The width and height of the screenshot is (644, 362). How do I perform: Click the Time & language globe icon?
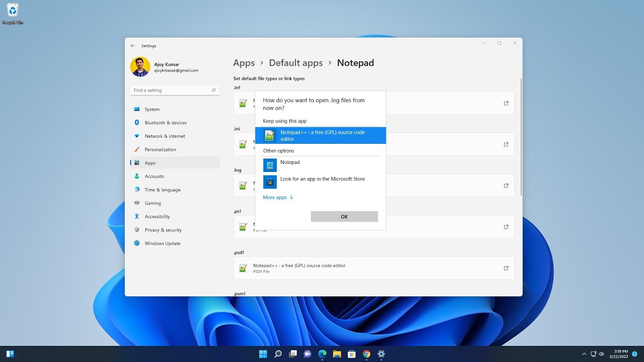click(x=137, y=190)
